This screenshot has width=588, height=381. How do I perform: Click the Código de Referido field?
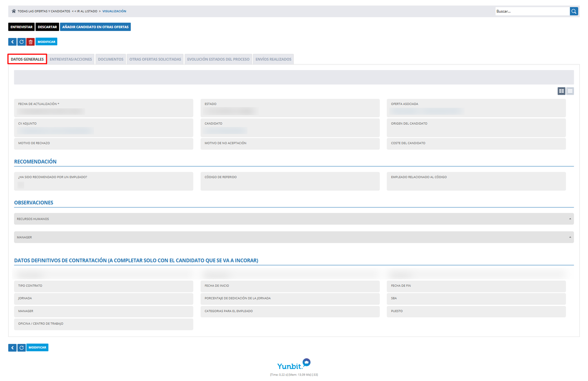click(x=290, y=181)
